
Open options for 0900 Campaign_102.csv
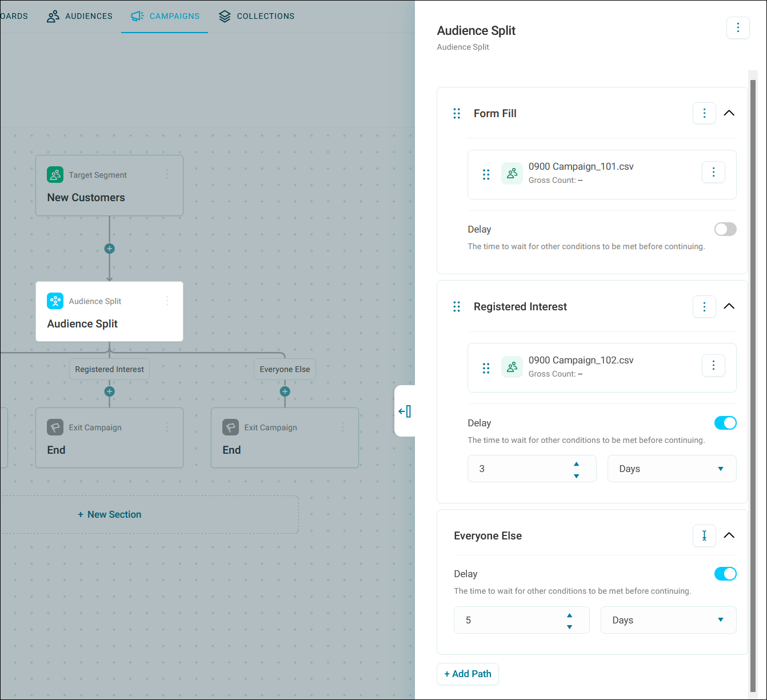713,365
